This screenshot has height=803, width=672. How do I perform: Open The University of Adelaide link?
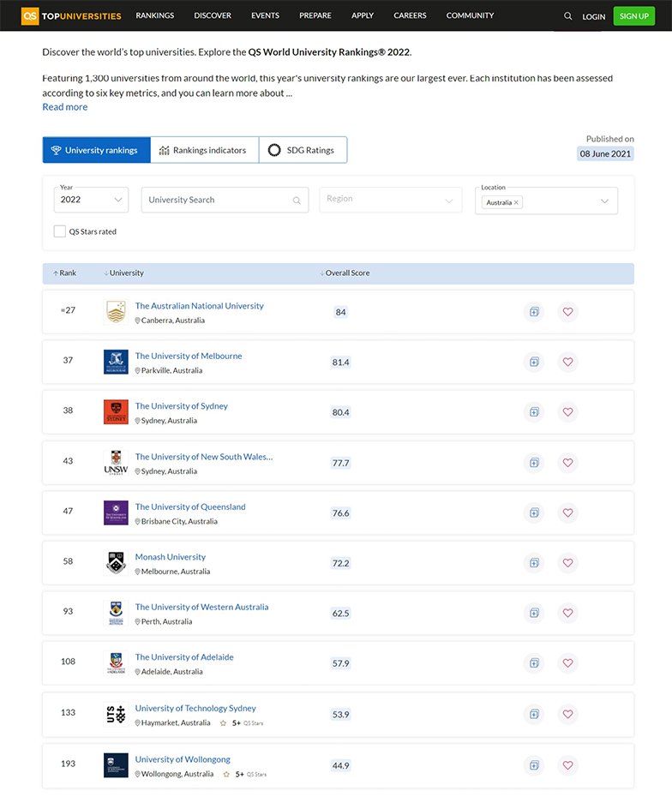click(184, 657)
